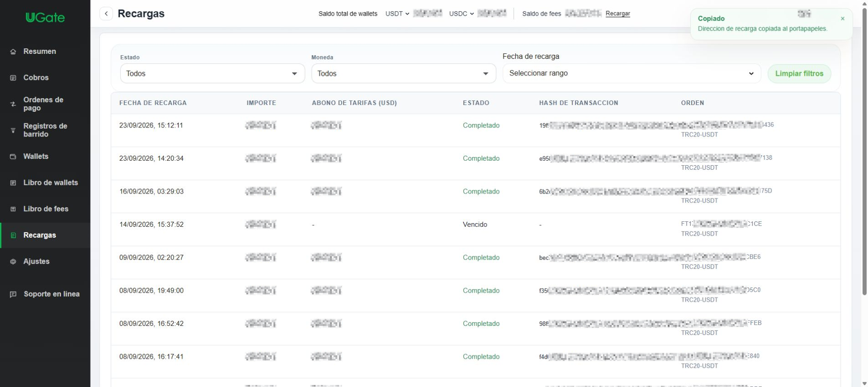This screenshot has height=387, width=868.
Task: Open the Estado filter dropdown
Action: point(212,73)
